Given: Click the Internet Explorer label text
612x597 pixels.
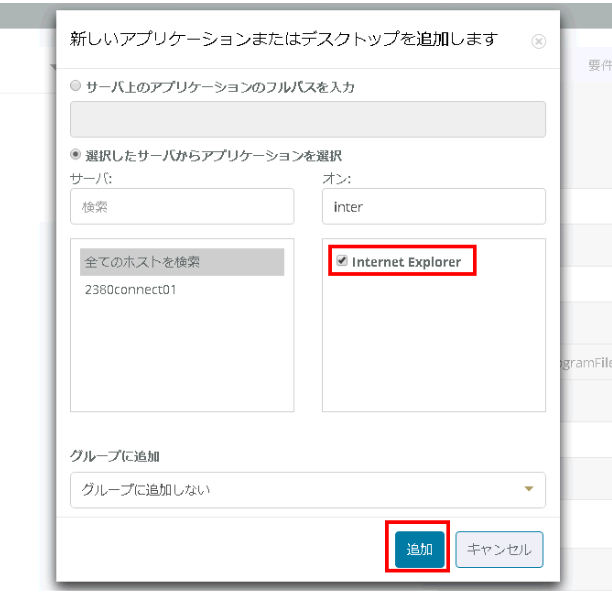Looking at the screenshot, I should (406, 262).
